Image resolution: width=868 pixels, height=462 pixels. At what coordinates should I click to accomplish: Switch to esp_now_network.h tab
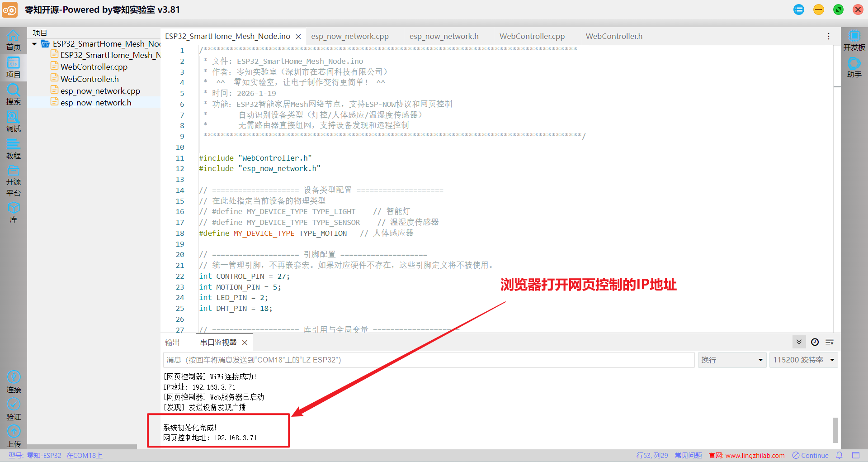coord(444,36)
